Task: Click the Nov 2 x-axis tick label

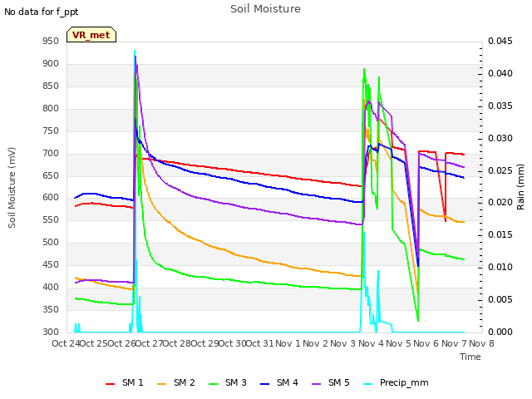Action: pyautogui.click(x=316, y=343)
